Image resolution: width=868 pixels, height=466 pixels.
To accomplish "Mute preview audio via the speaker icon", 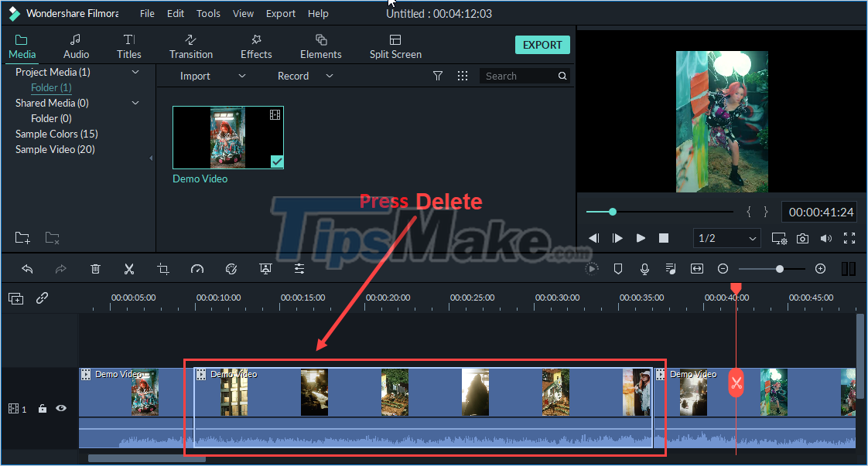I will click(827, 238).
